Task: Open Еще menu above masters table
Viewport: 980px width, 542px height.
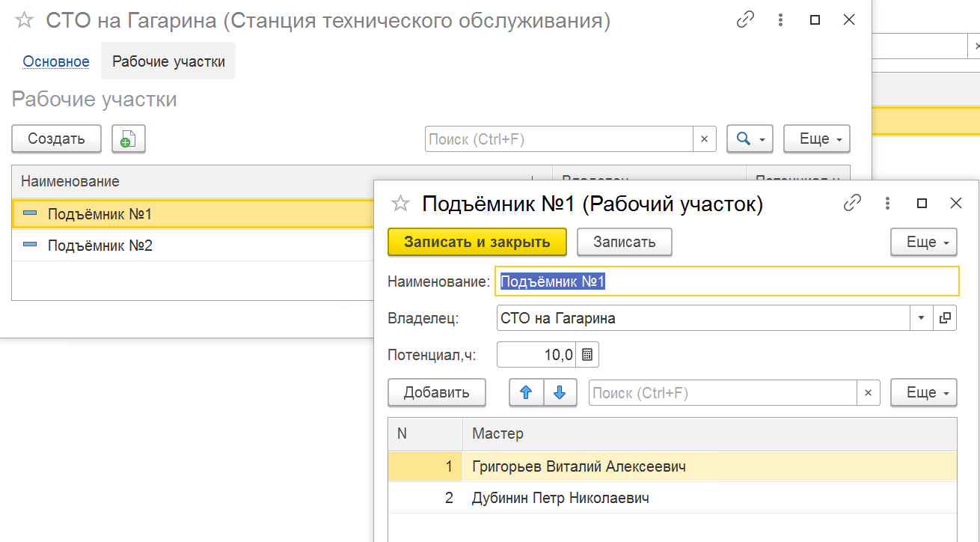Action: (924, 392)
